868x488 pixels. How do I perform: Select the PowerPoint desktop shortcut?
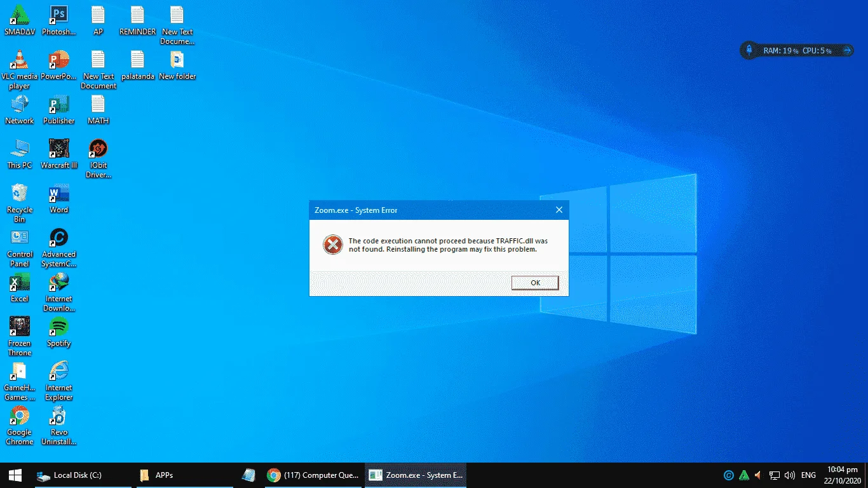[x=58, y=64]
